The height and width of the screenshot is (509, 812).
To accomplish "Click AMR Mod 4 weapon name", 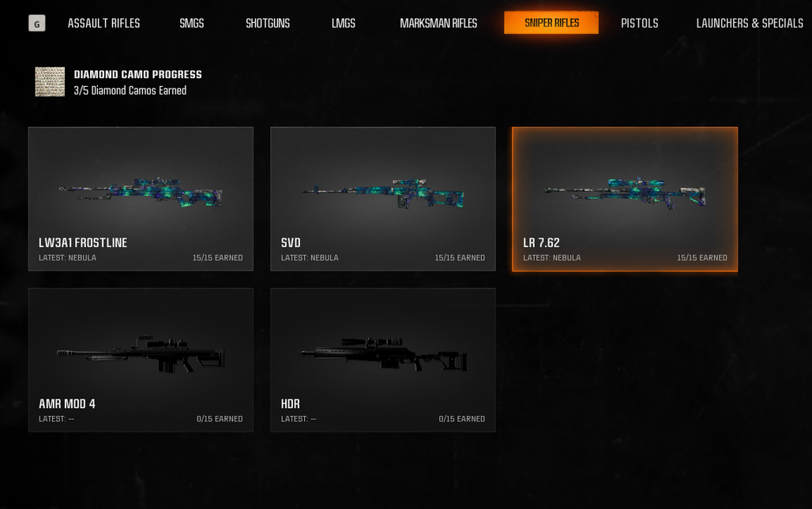I will click(67, 404).
